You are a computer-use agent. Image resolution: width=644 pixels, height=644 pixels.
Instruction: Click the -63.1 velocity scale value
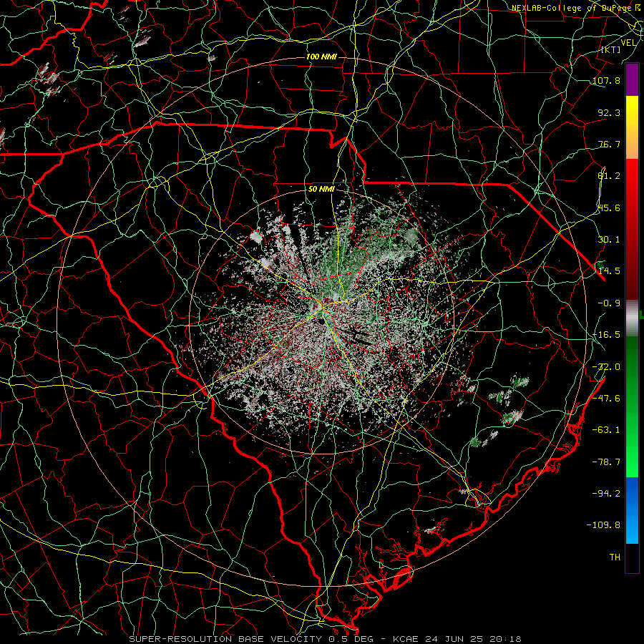click(606, 429)
